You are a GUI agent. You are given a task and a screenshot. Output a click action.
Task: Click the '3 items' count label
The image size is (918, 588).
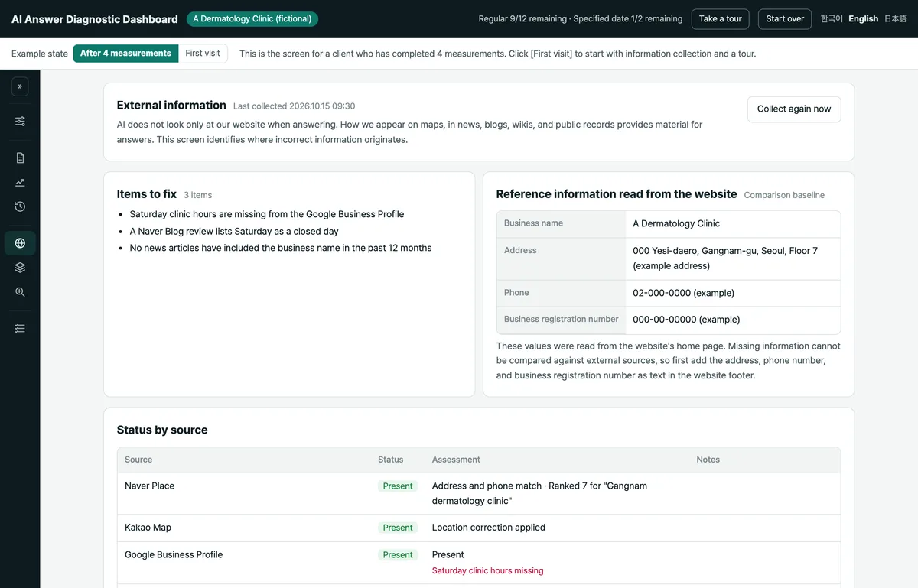click(x=197, y=195)
